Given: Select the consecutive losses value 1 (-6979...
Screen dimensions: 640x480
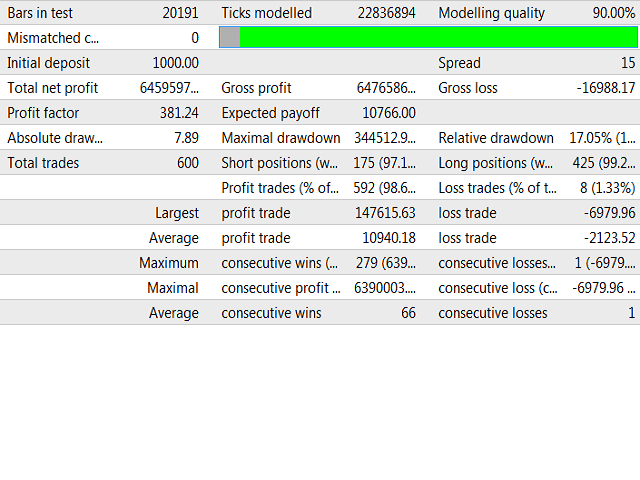Looking at the screenshot, I should (605, 263).
